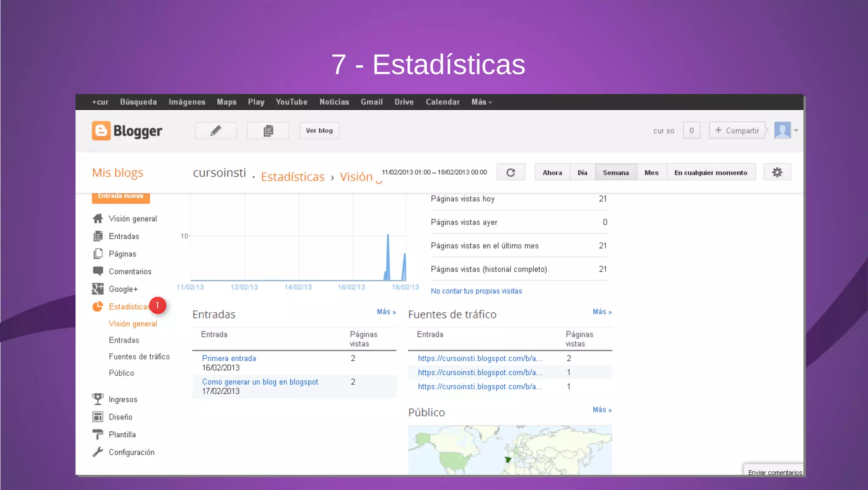The image size is (868, 490).
Task: Click the cur so account name
Action: pos(664,131)
